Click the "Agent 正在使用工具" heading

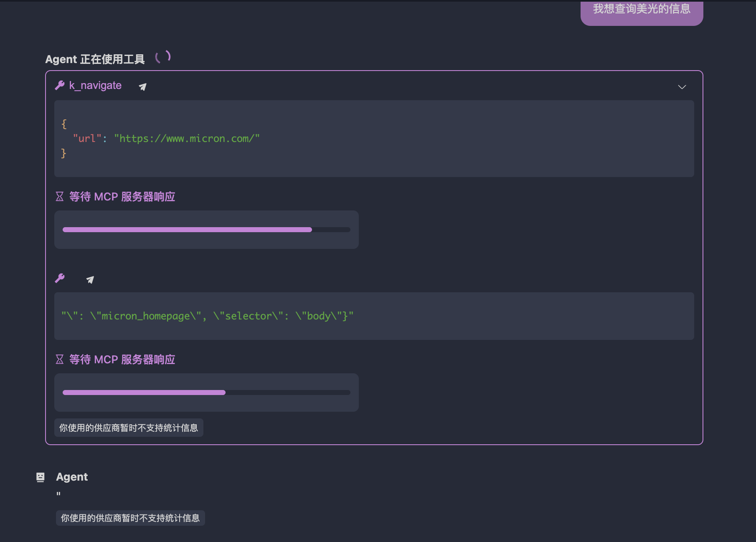click(95, 59)
